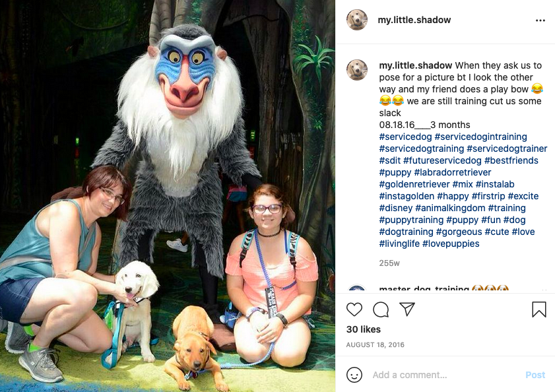Screen dimensions: 555x392
Task: Open the my.little.shadow header profile picture
Action: click(357, 20)
